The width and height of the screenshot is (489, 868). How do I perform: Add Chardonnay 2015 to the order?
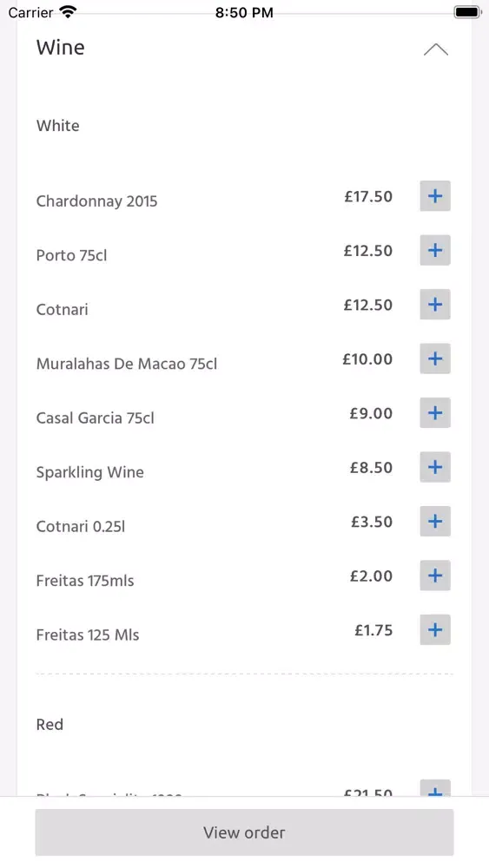pyautogui.click(x=435, y=196)
